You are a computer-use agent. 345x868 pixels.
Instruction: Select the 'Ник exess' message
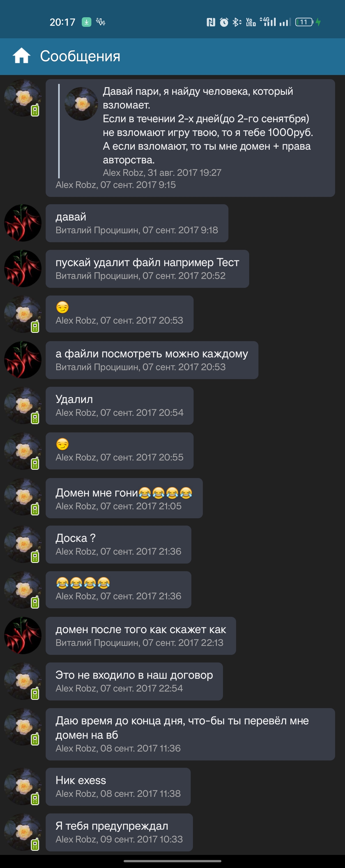pos(118,787)
